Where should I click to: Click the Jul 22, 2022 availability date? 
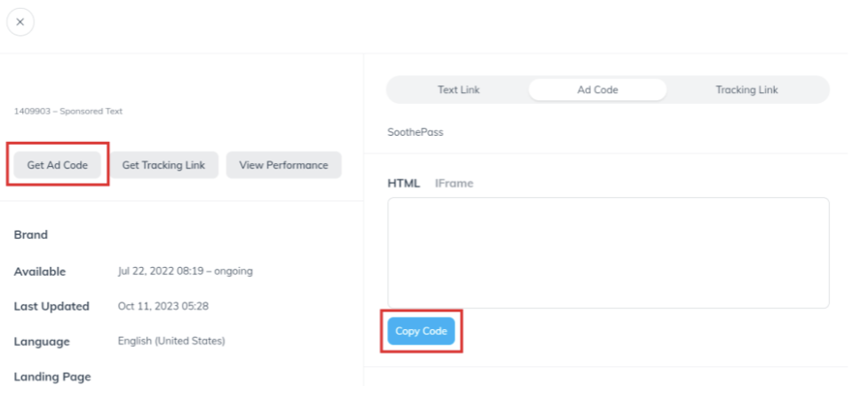[185, 271]
